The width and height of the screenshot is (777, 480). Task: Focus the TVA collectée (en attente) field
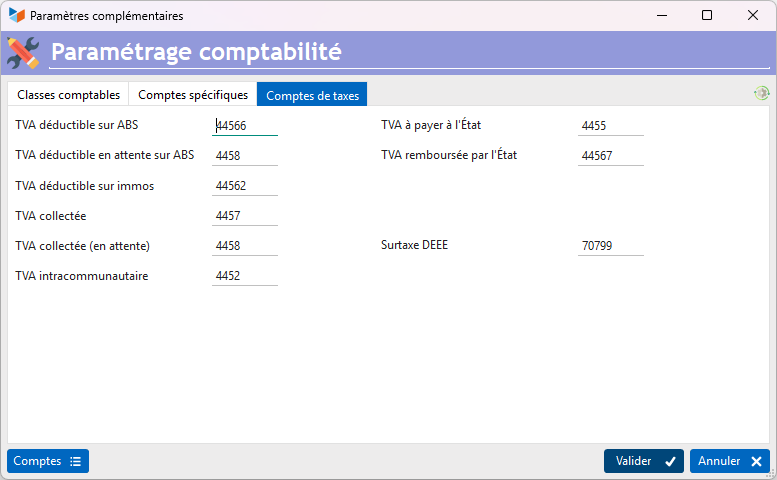click(x=245, y=246)
